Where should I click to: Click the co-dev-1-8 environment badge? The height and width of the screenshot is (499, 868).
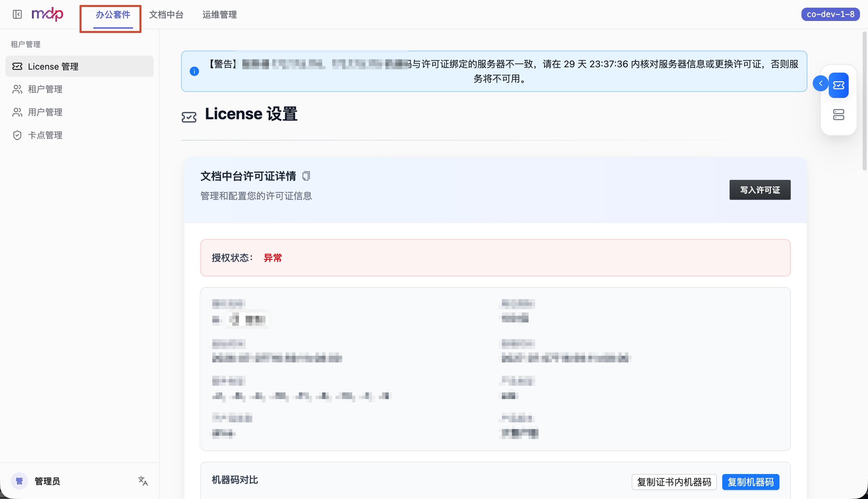coord(830,14)
